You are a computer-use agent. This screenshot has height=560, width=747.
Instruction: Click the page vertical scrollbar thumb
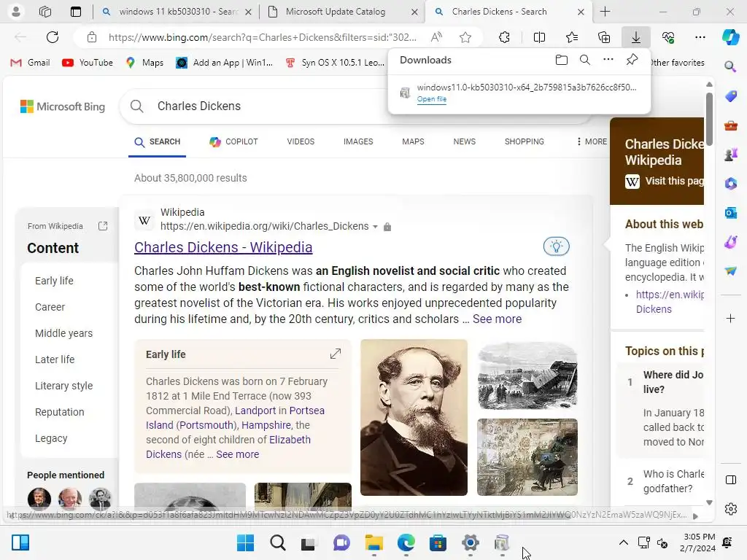(x=709, y=119)
